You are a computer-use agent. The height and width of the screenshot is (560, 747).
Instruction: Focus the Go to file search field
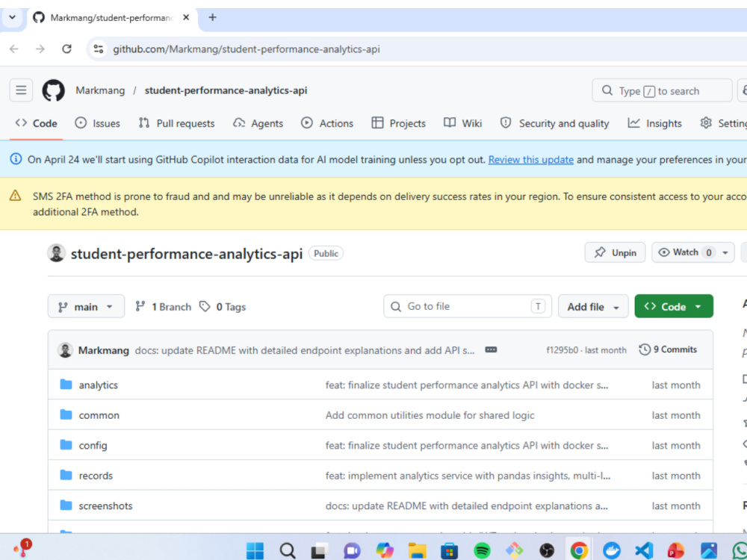468,306
